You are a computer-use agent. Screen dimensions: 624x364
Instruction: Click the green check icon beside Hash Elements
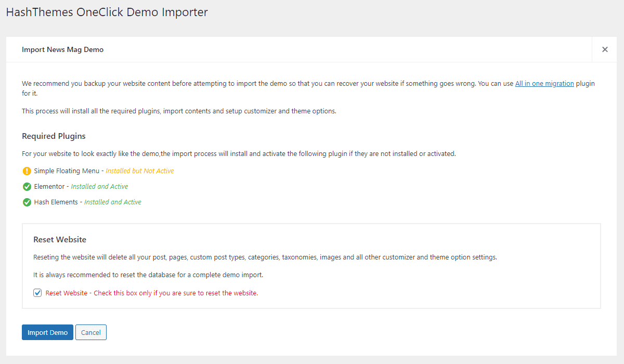point(27,202)
